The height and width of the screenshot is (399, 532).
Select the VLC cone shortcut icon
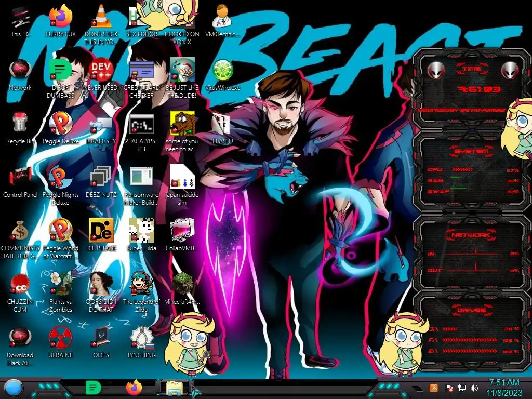[x=101, y=17]
